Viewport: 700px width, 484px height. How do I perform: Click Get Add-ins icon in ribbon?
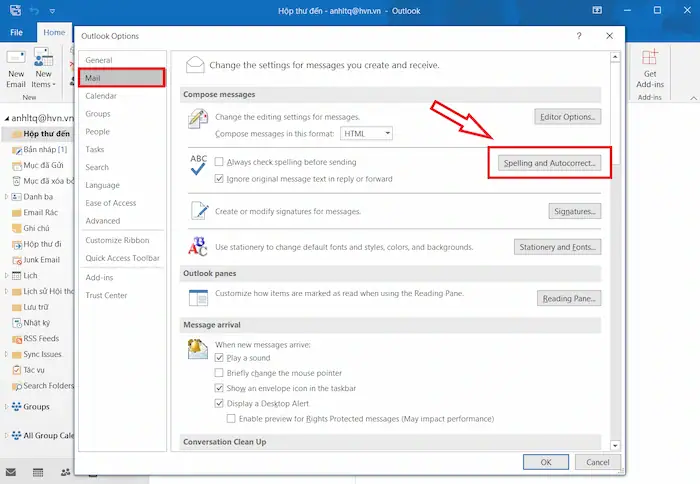tap(650, 57)
